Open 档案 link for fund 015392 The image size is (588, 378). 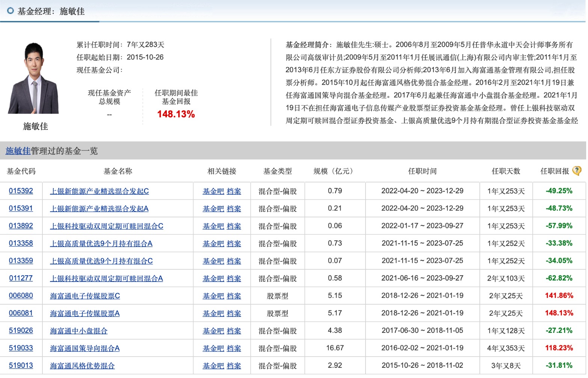coord(234,191)
